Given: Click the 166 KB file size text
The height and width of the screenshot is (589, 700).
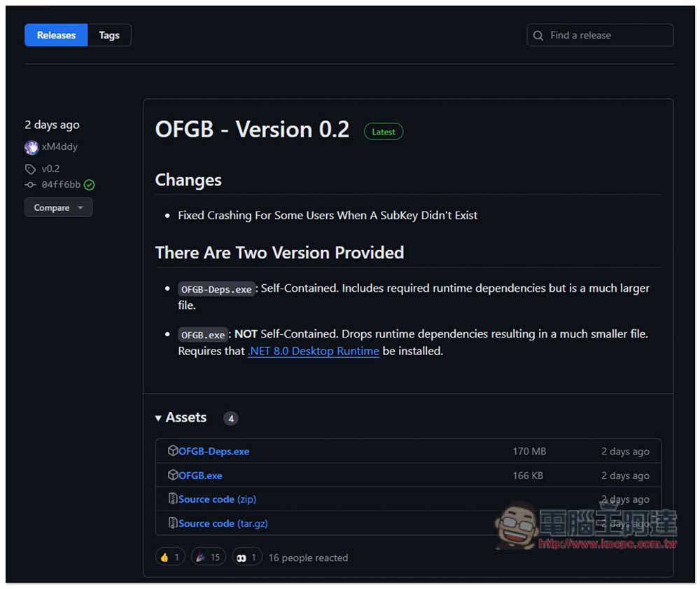Looking at the screenshot, I should point(528,476).
